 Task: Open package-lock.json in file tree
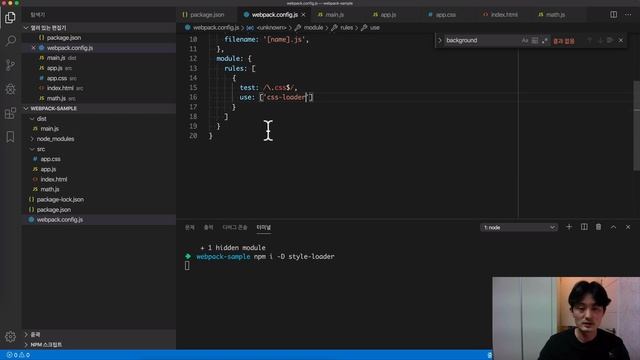60,200
